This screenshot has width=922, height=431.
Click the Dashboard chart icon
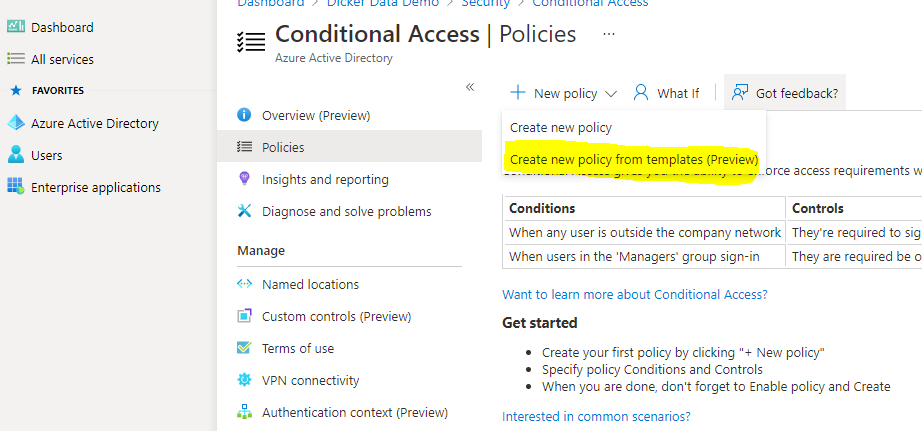click(16, 27)
